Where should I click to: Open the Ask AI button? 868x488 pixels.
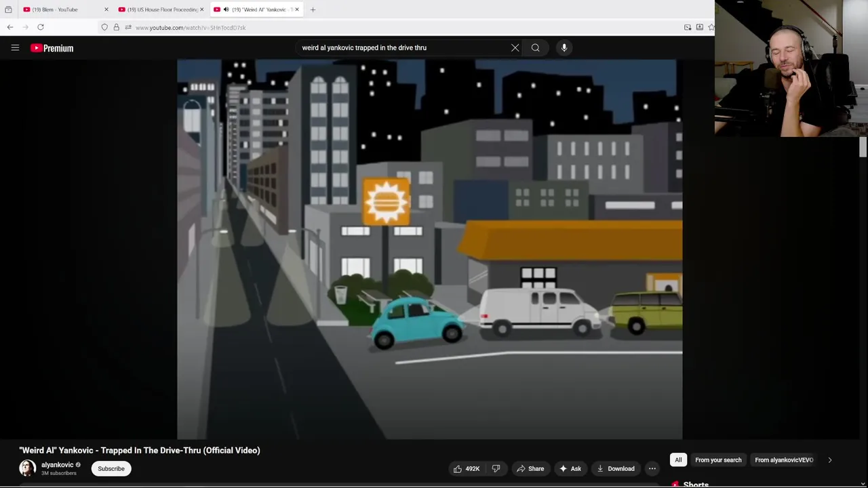pos(570,468)
